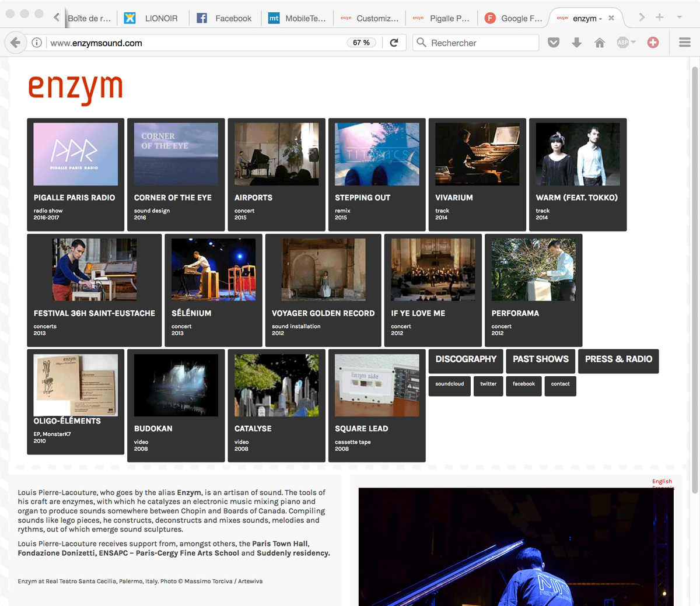Switch to the Boîte de r… tab

point(89,18)
